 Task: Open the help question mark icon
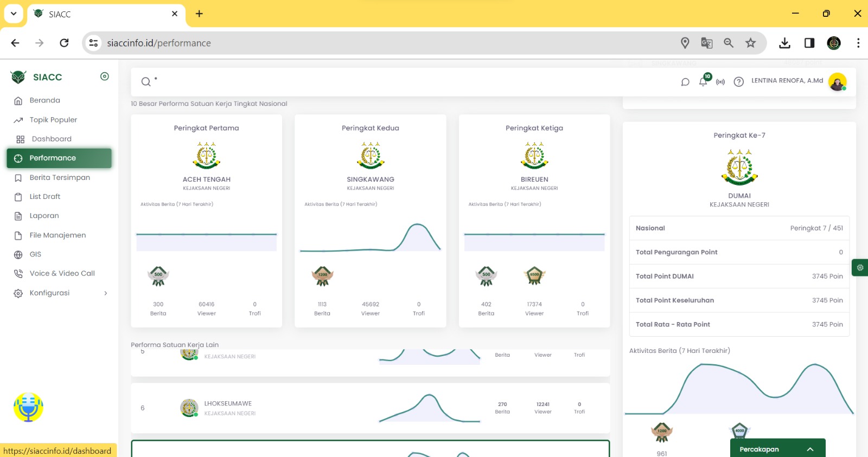738,82
